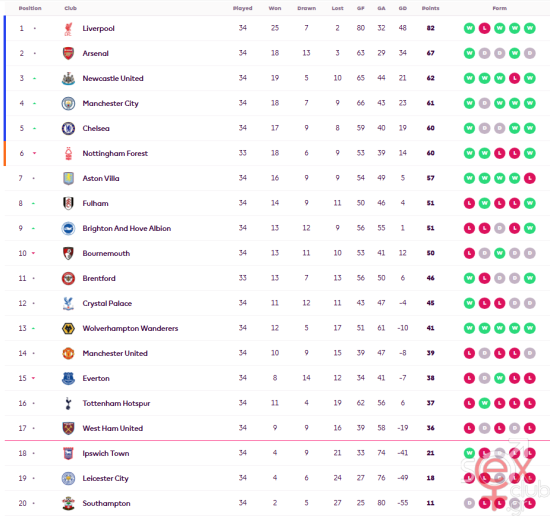This screenshot has height=516, width=550.
Task: Open the Aston Villa club link
Action: [101, 179]
